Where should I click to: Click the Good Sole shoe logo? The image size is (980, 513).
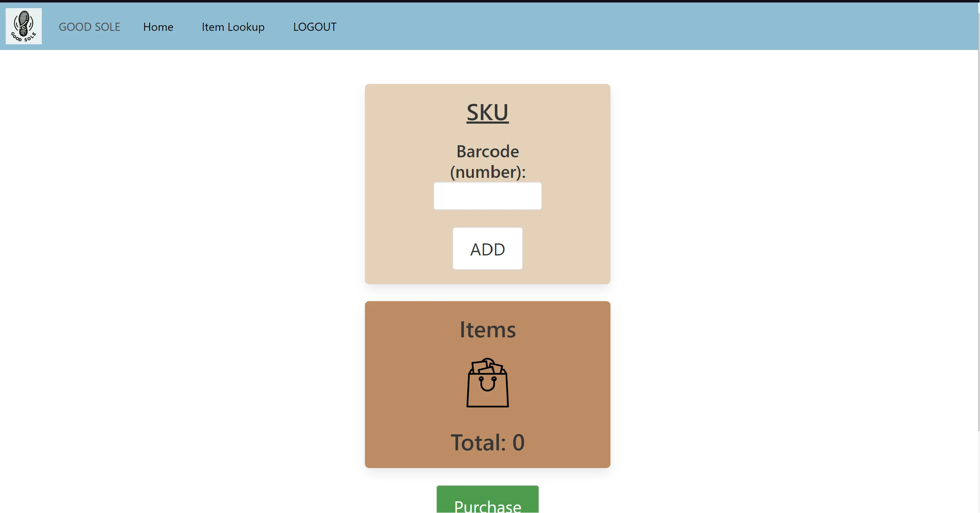(24, 26)
